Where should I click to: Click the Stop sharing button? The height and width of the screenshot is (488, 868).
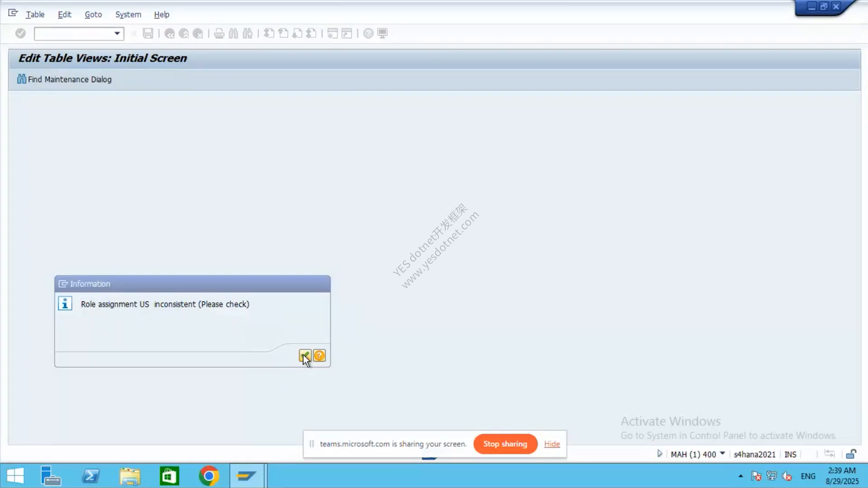tap(505, 444)
